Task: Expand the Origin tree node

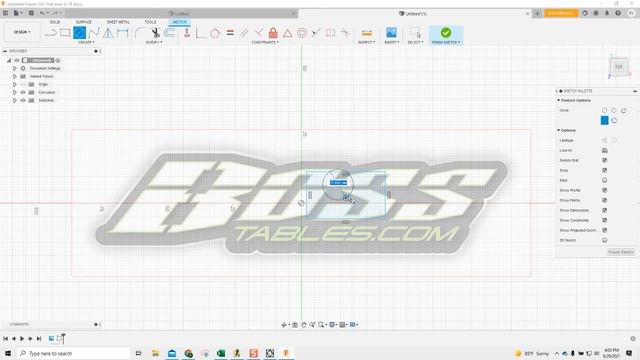Action: tap(15, 84)
